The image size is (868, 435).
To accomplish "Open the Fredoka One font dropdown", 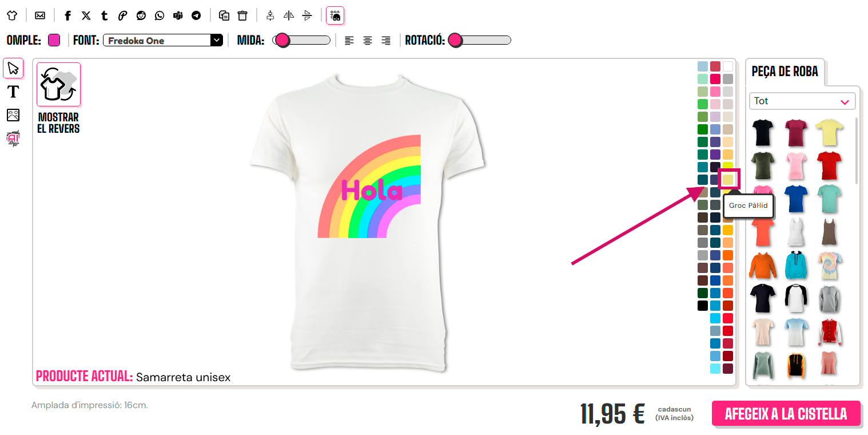I will click(x=162, y=41).
